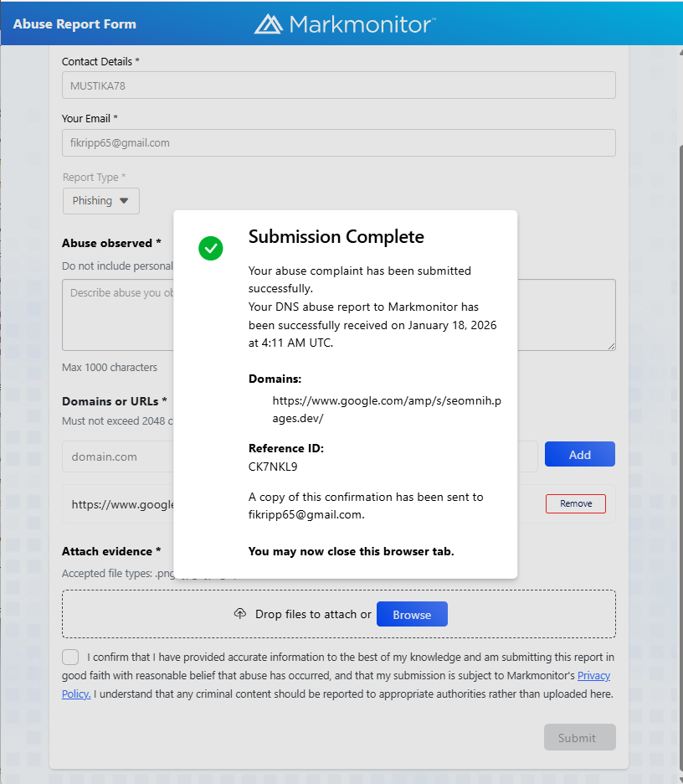683x784 pixels.
Task: Click the green success checkmark icon
Action: click(211, 248)
